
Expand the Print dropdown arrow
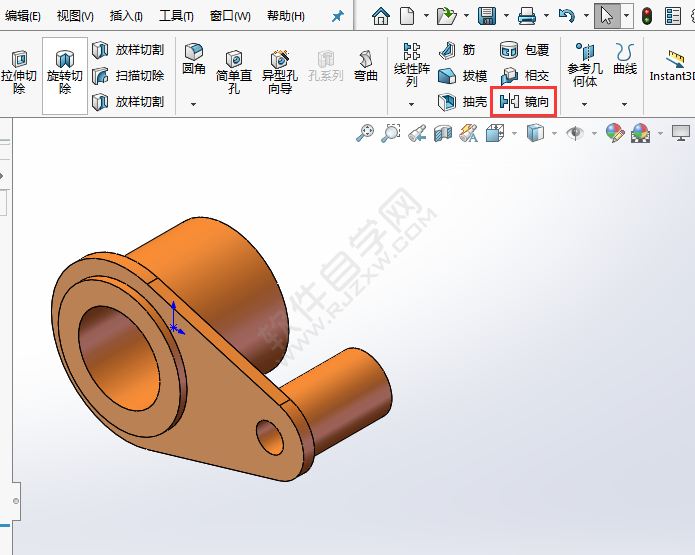[546, 16]
